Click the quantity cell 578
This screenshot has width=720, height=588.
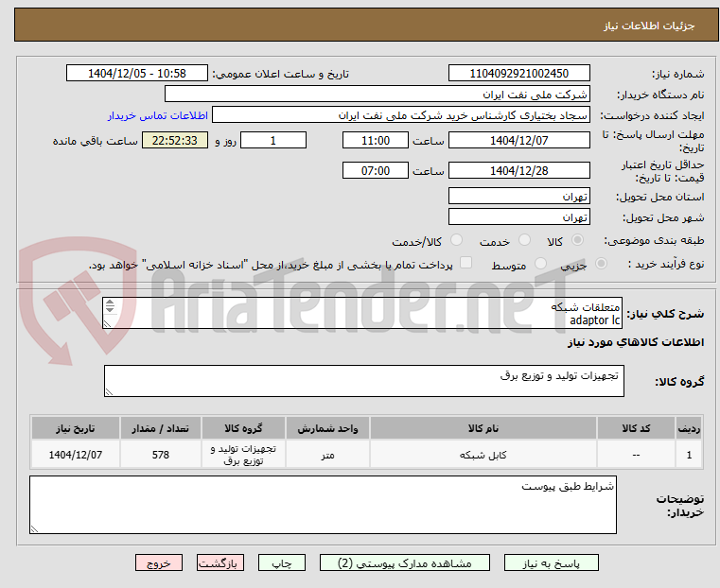160,455
